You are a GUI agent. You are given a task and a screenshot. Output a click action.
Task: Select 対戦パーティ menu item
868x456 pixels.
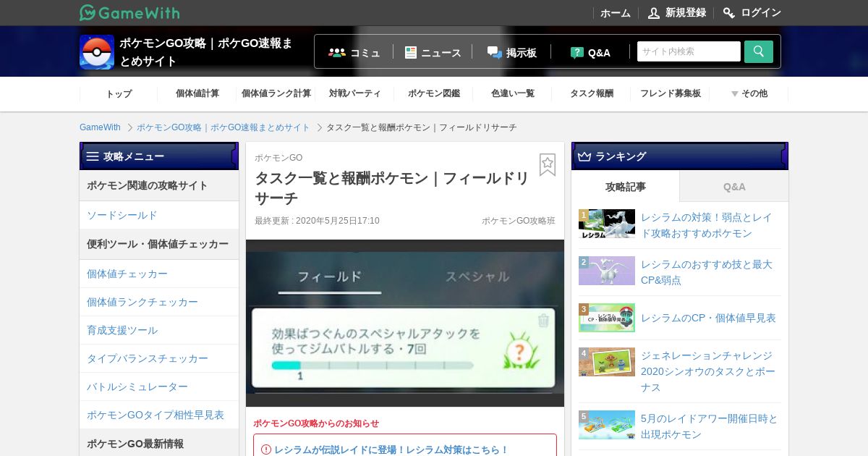pyautogui.click(x=355, y=93)
